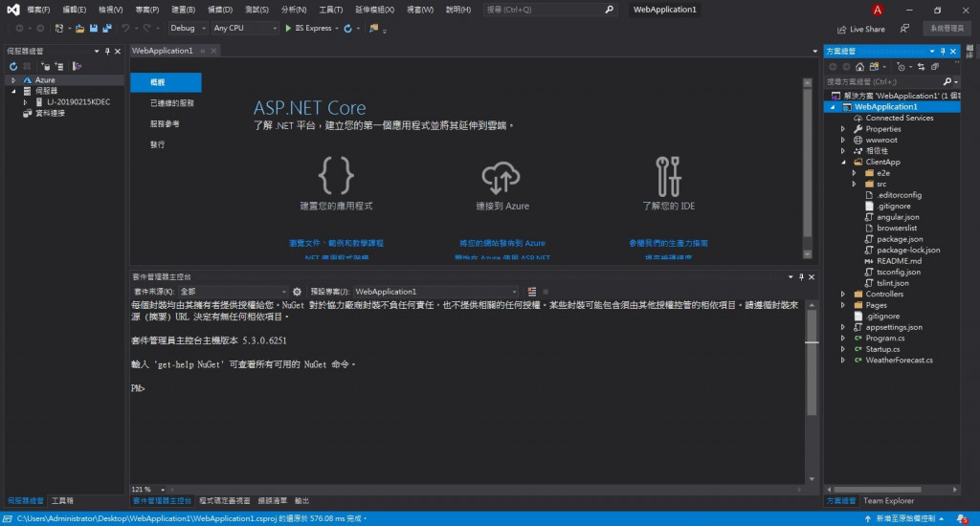Click the cloud Connect to Azure icon
The image size is (980, 526).
tap(501, 178)
